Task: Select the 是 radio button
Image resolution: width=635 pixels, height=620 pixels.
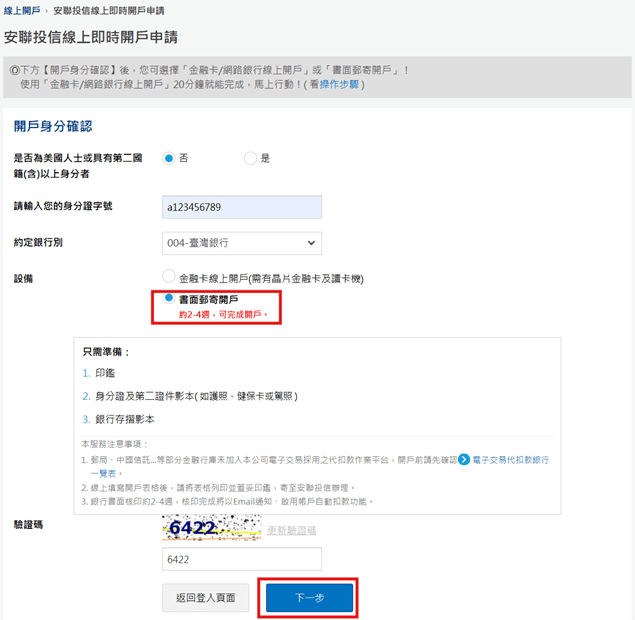Action: point(250,158)
